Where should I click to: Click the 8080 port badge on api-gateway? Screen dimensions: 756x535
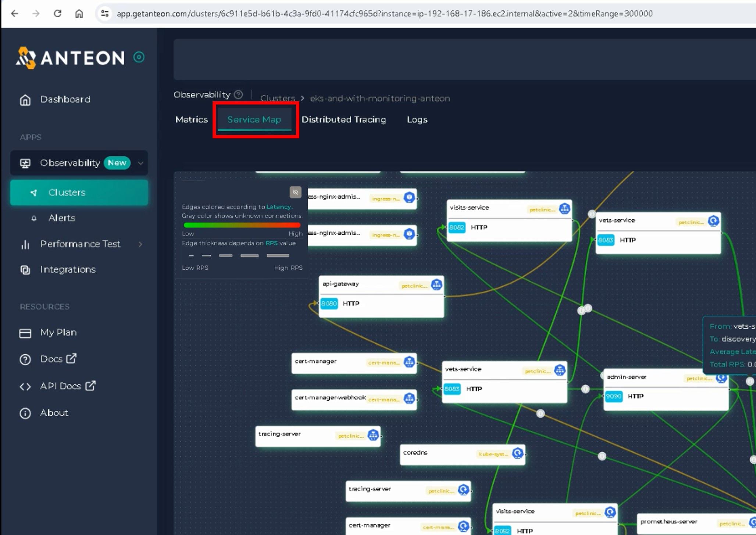click(x=329, y=304)
